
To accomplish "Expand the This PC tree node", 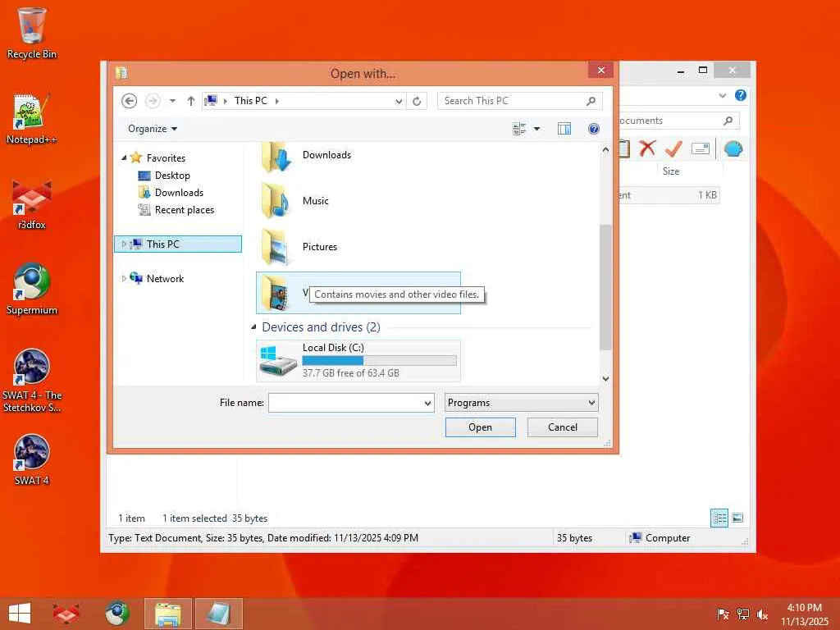I will click(x=124, y=244).
